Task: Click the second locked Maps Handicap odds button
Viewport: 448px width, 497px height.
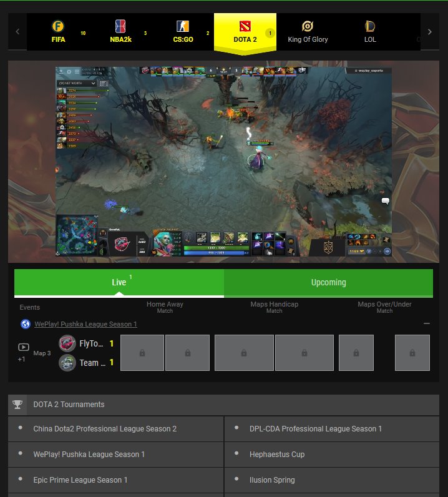Action: pos(304,353)
